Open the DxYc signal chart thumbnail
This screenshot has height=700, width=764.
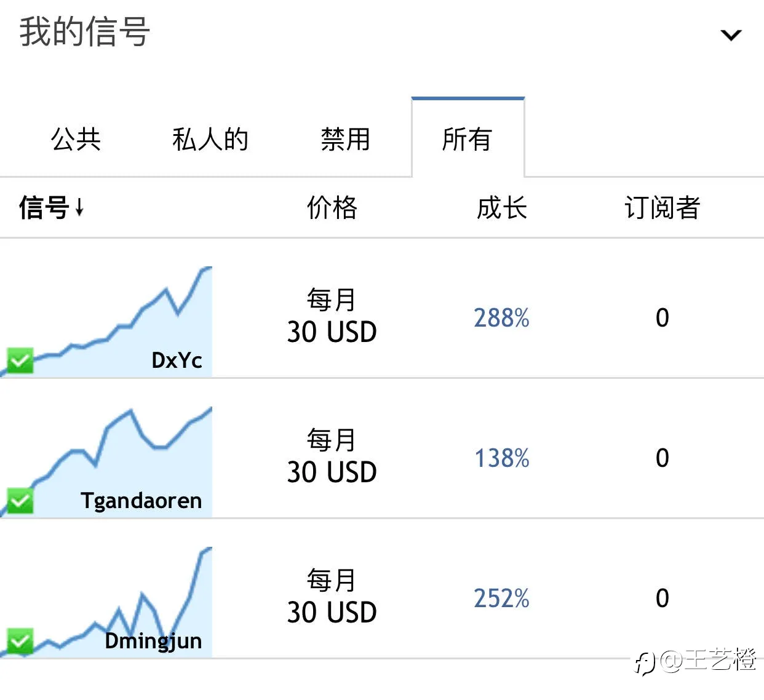[106, 322]
